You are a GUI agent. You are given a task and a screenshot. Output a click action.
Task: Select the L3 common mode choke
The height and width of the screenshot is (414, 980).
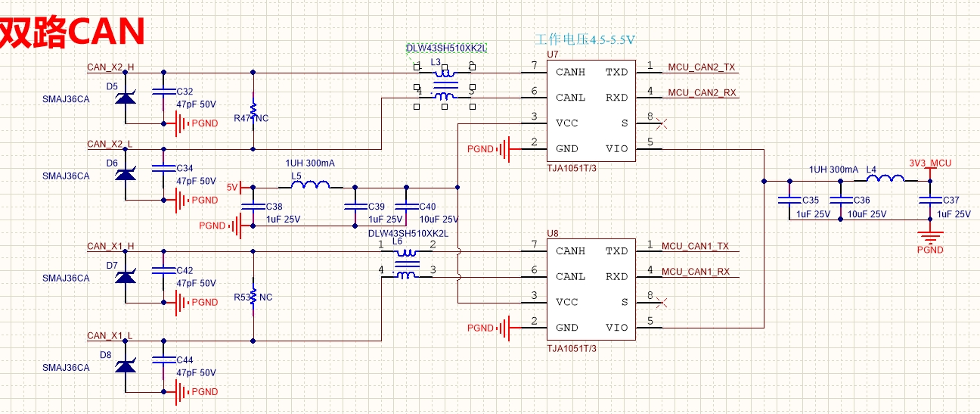pos(444,85)
